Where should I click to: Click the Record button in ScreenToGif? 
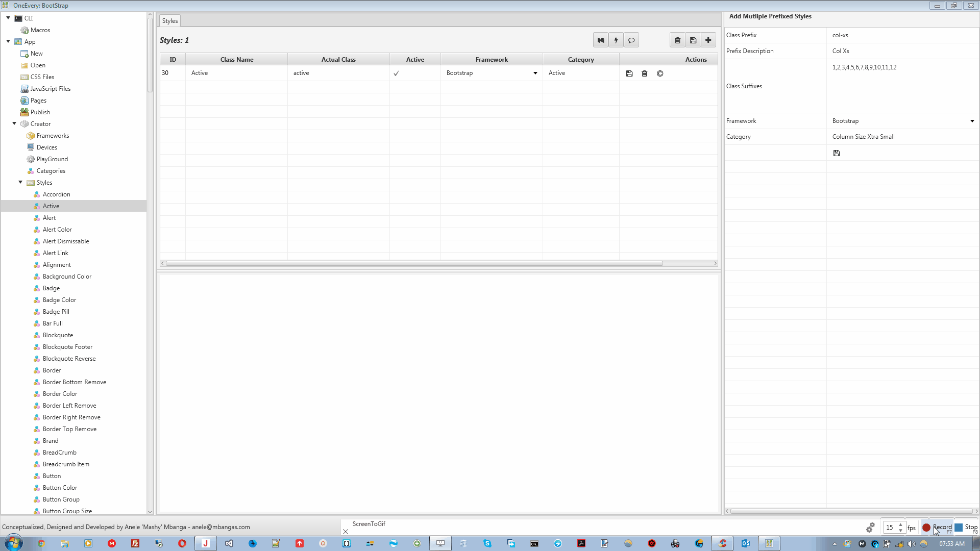[x=937, y=527]
